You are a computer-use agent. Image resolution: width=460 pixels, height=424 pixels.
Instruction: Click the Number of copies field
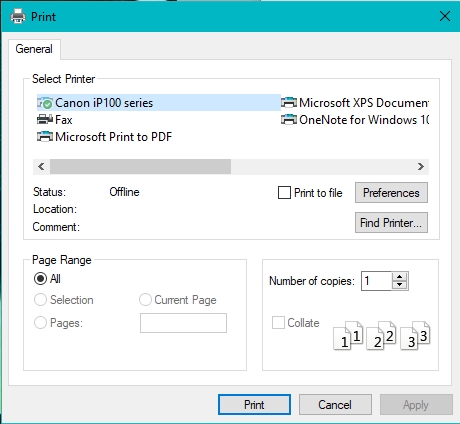pos(377,281)
